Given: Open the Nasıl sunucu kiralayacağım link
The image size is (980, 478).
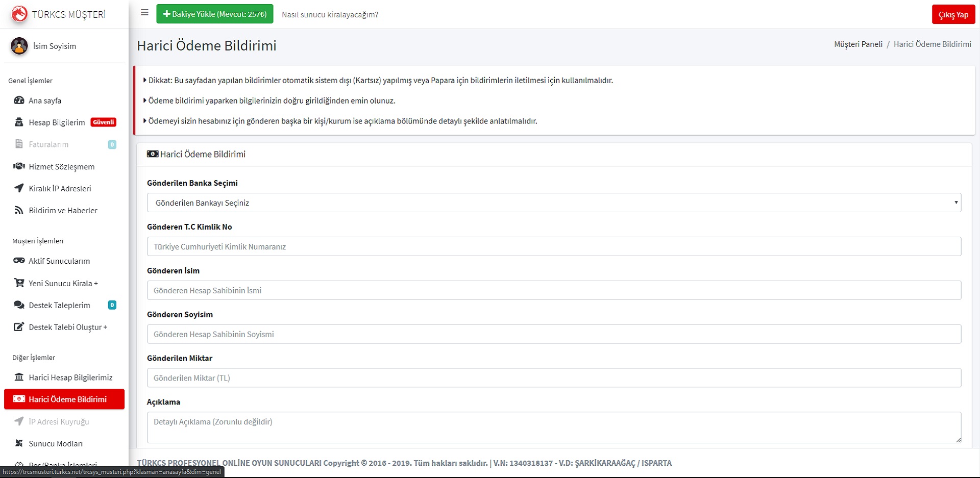Looking at the screenshot, I should point(330,14).
